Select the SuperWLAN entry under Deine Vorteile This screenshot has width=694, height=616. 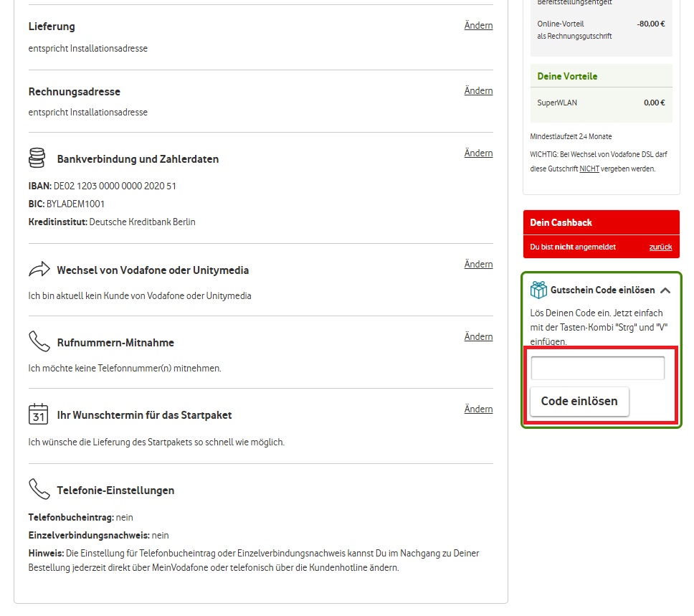601,103
